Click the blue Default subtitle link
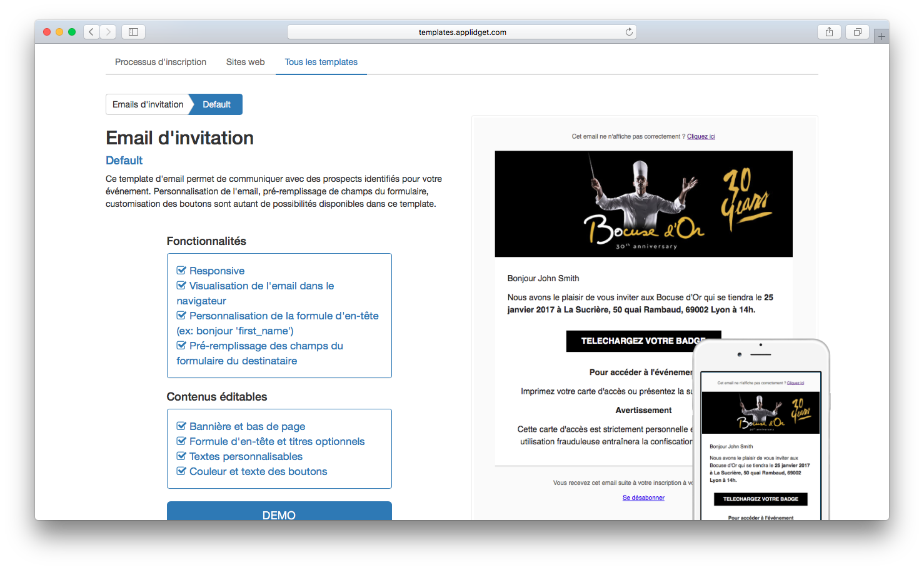The height and width of the screenshot is (570, 924). coord(124,161)
